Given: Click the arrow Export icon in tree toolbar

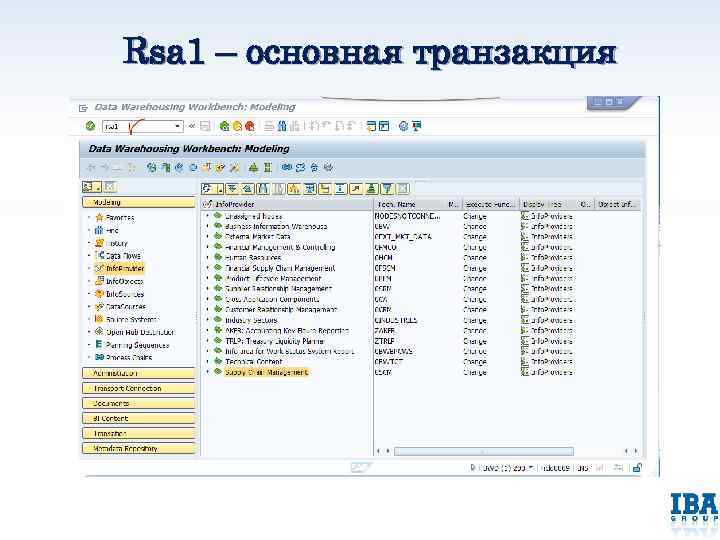Looking at the screenshot, I should (356, 188).
